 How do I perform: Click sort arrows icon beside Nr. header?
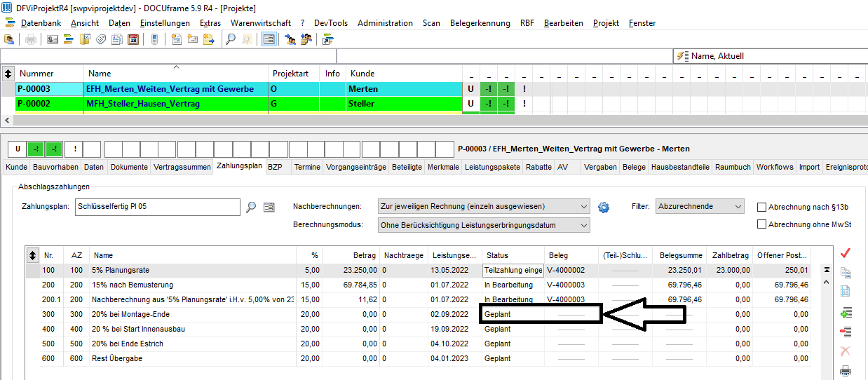(x=33, y=255)
